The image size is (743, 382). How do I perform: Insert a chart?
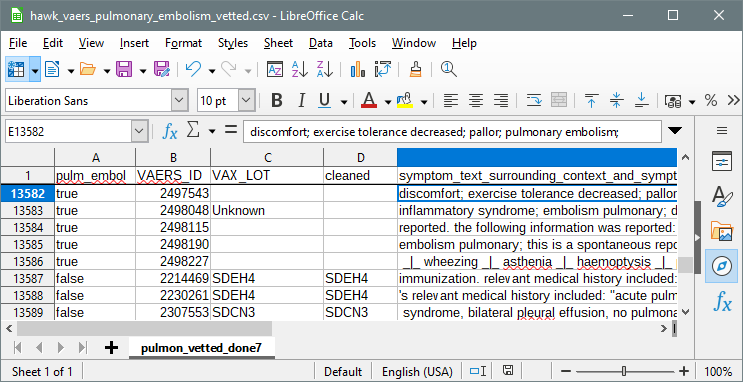tap(358, 70)
